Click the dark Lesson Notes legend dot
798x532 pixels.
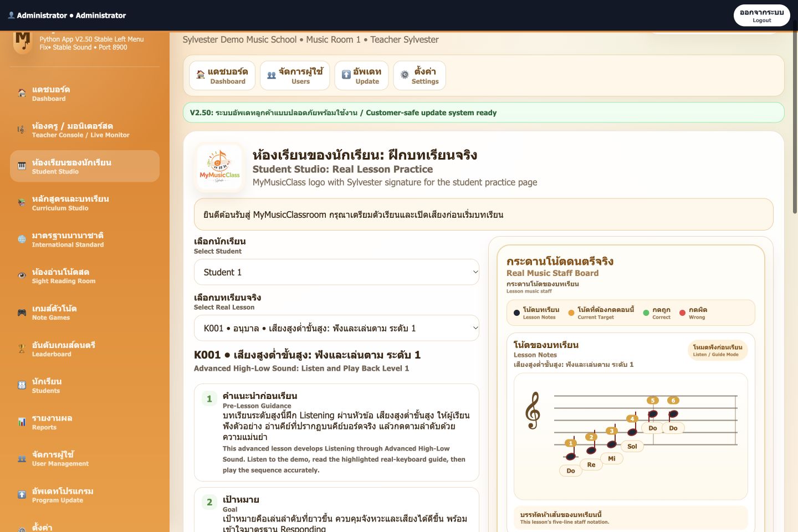(x=516, y=313)
